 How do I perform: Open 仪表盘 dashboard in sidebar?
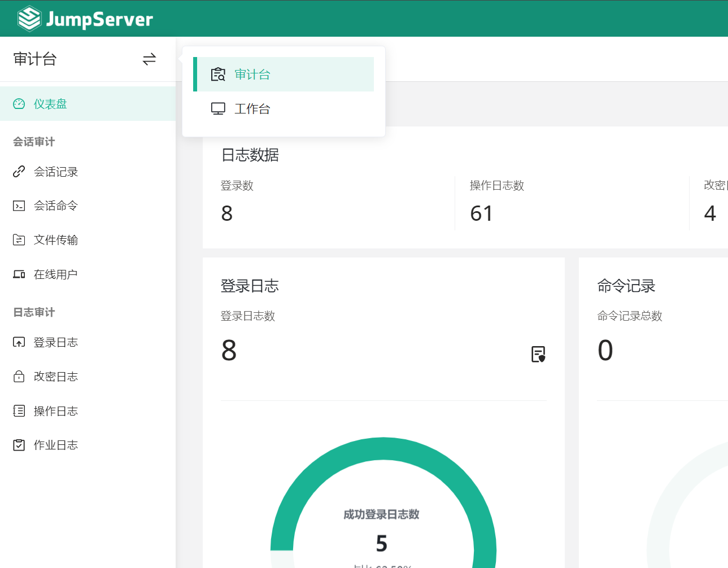[50, 104]
